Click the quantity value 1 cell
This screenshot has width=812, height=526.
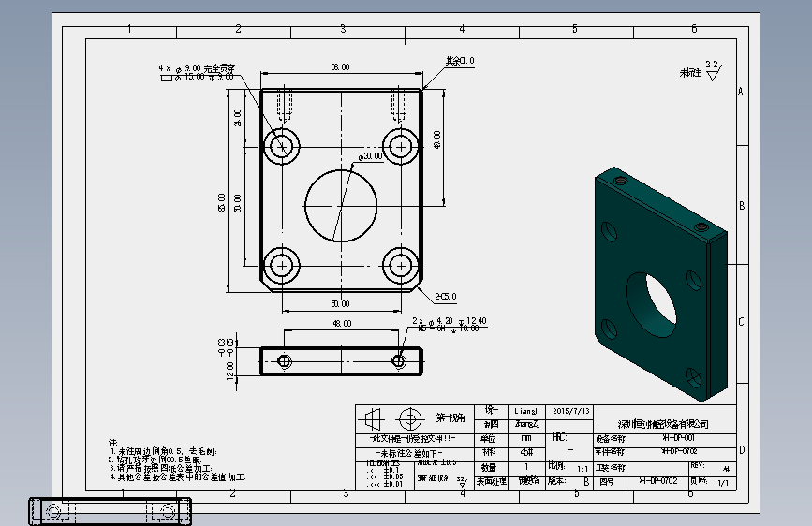526,467
